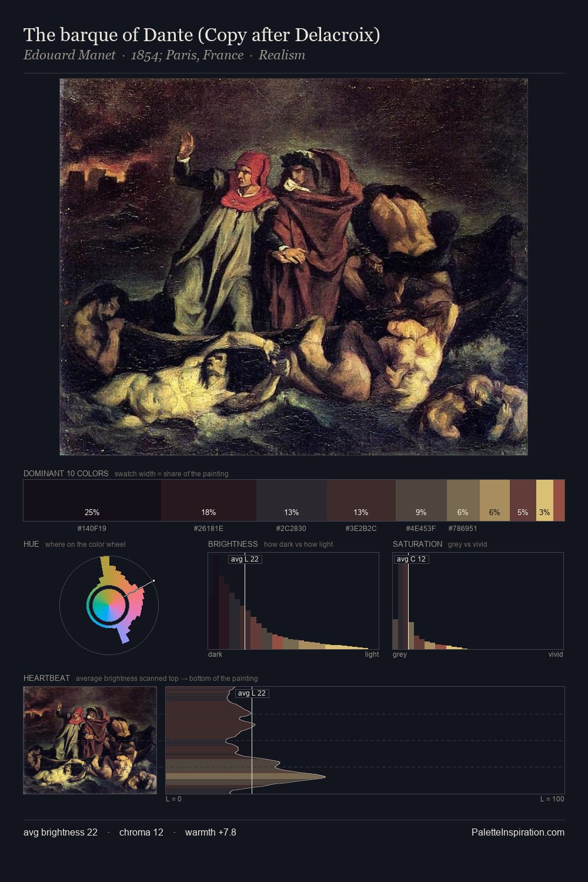The width and height of the screenshot is (588, 882).
Task: Select the 18% dark maroon swatch #26181E
Action: (209, 500)
